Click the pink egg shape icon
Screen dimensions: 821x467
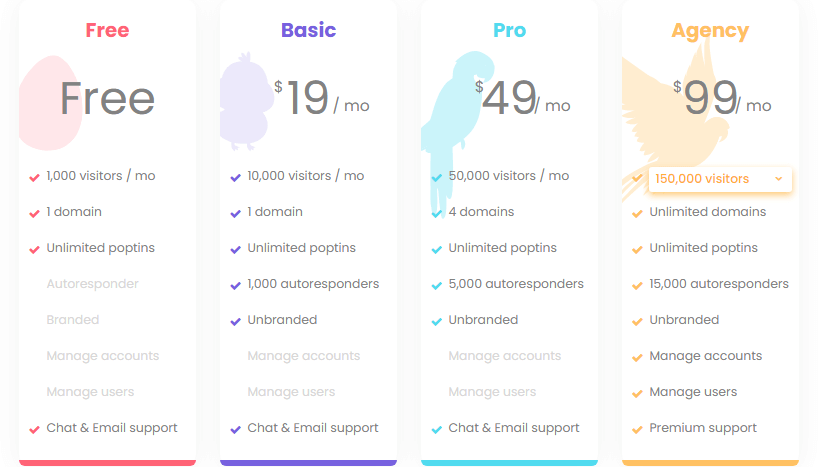[51, 103]
